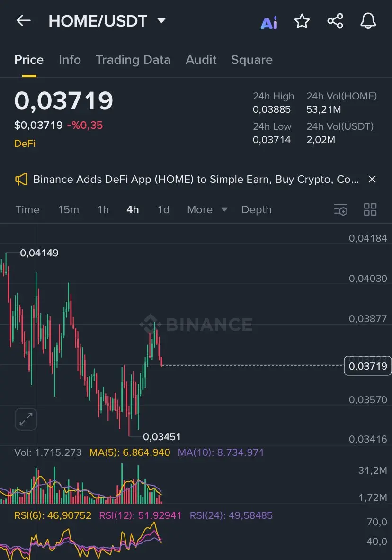Tap the 70,0 RSI axis label

(x=377, y=522)
